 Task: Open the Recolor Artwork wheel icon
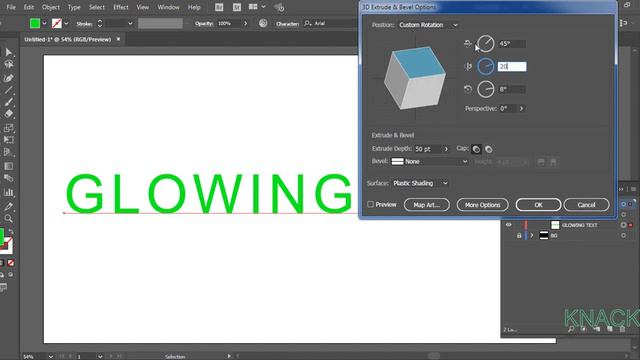coord(263,23)
